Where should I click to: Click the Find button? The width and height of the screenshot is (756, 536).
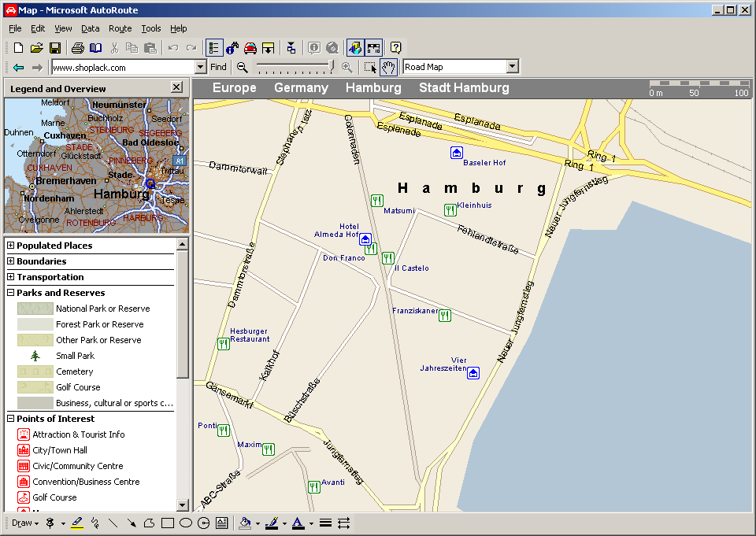point(218,67)
